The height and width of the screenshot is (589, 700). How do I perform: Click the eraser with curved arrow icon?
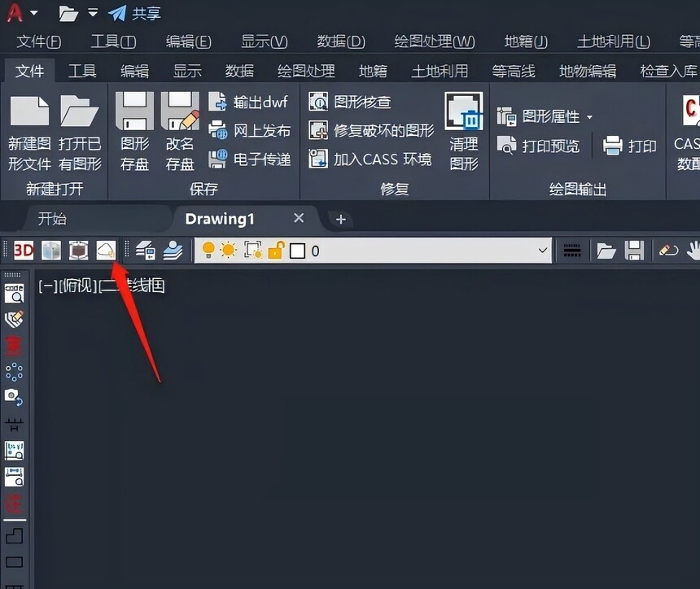coord(668,251)
